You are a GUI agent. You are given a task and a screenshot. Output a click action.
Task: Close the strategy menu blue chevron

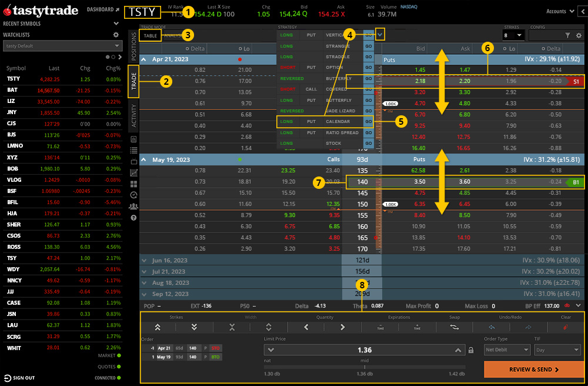[x=380, y=35]
